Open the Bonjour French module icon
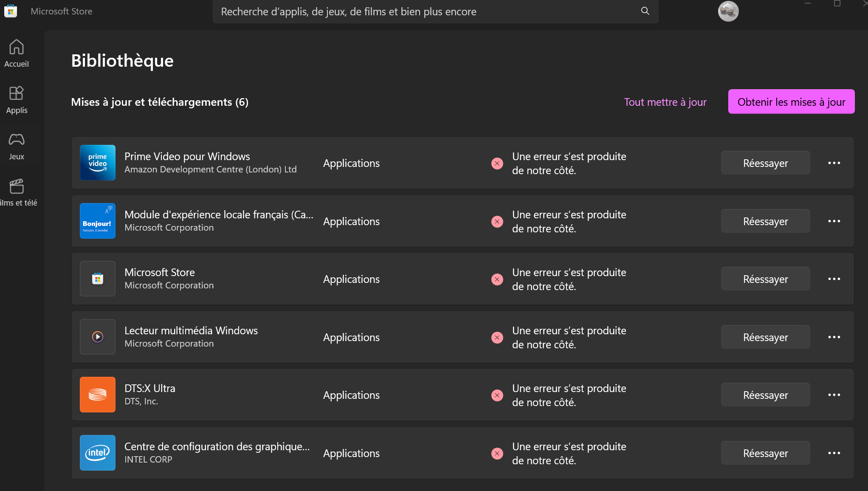This screenshot has height=491, width=868. [x=98, y=221]
